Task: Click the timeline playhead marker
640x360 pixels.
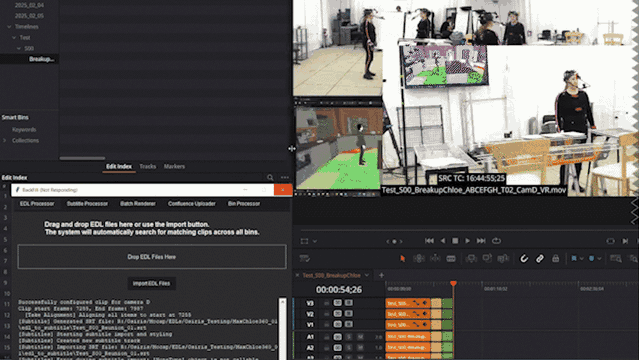Action: (453, 283)
